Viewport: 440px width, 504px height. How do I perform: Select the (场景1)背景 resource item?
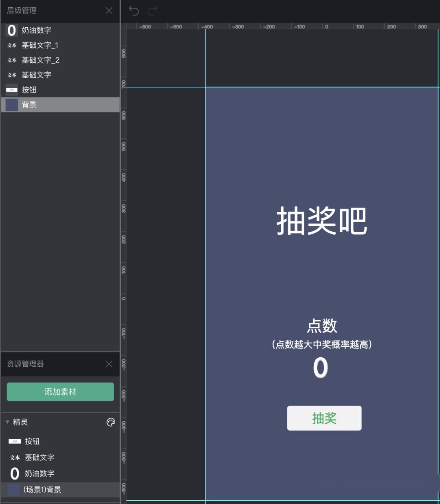coord(42,490)
